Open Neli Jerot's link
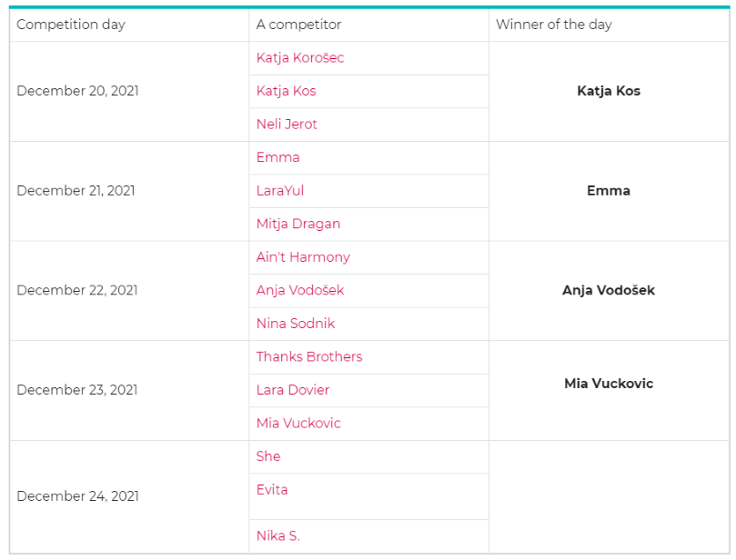Viewport: 736px width, 560px height. (x=287, y=125)
